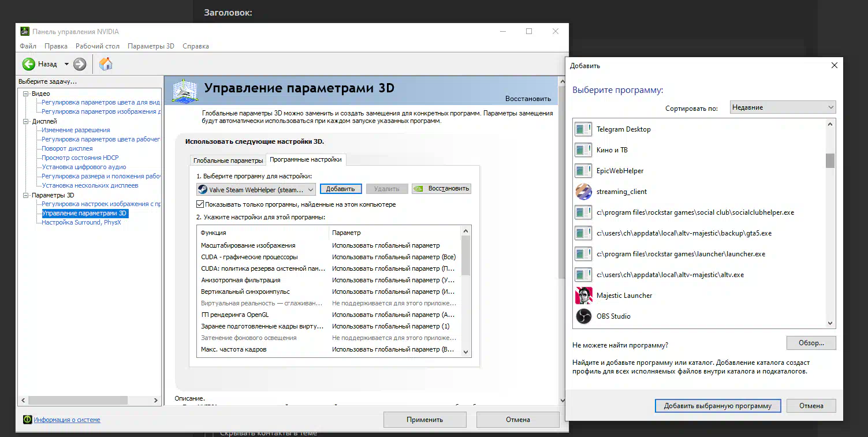Open the 'Информация о системе' link
Viewport: 868px width, 437px height.
[x=66, y=420]
